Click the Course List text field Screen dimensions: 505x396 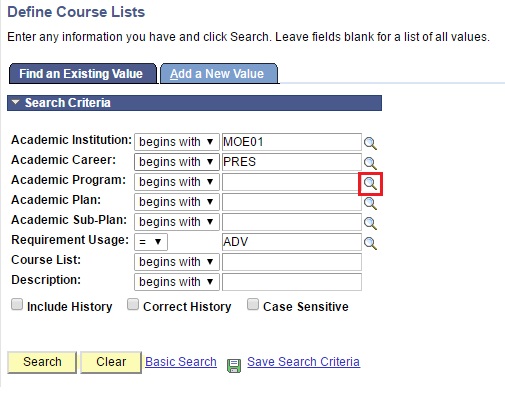pos(292,262)
